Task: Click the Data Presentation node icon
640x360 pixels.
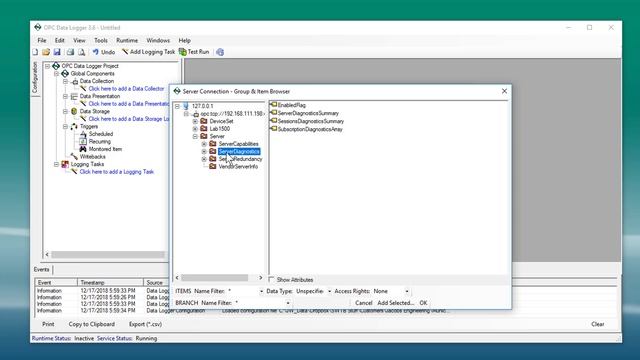Action: coord(74,96)
